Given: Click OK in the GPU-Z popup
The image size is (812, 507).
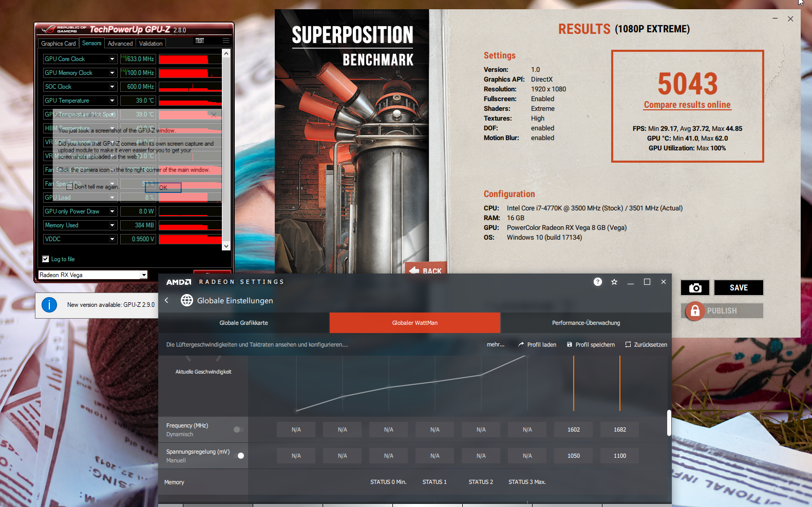Looking at the screenshot, I should pyautogui.click(x=163, y=187).
